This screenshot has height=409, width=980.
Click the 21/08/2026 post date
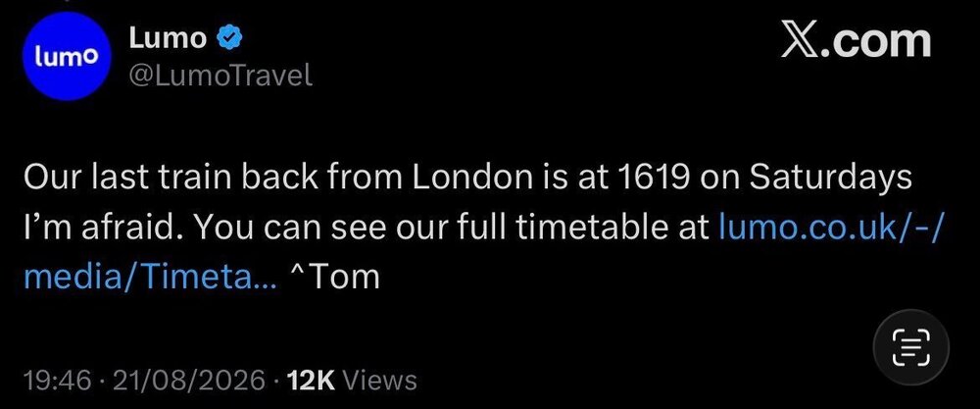tap(187, 380)
